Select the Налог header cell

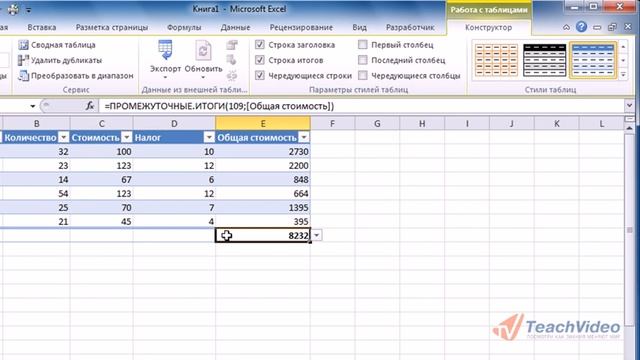[x=174, y=138]
